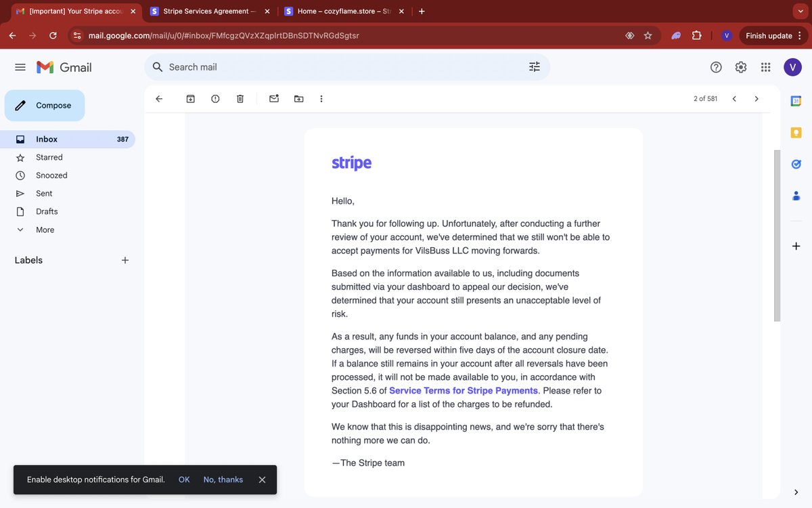Image resolution: width=812 pixels, height=508 pixels.
Task: Open the Chrome three-dot menu
Action: click(x=800, y=35)
